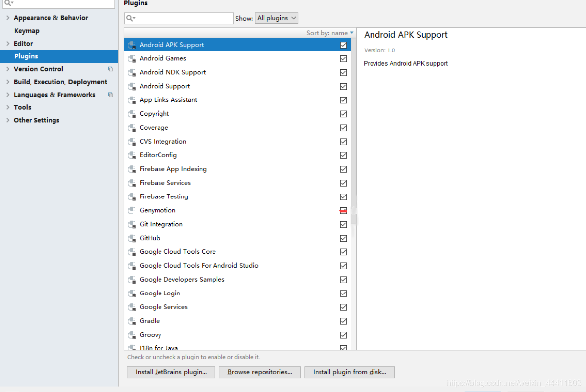The width and height of the screenshot is (586, 392).
Task: Click the Google Login plugin icon
Action: pyautogui.click(x=132, y=294)
